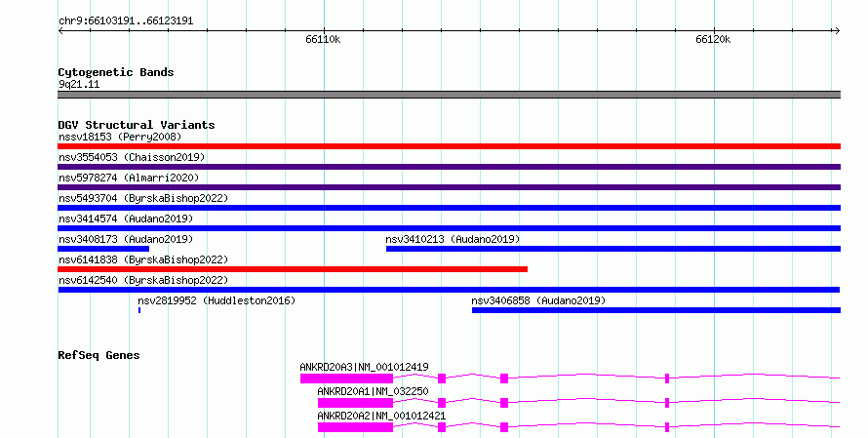Select the large ANKRD20A2 exon block

pyautogui.click(x=355, y=427)
